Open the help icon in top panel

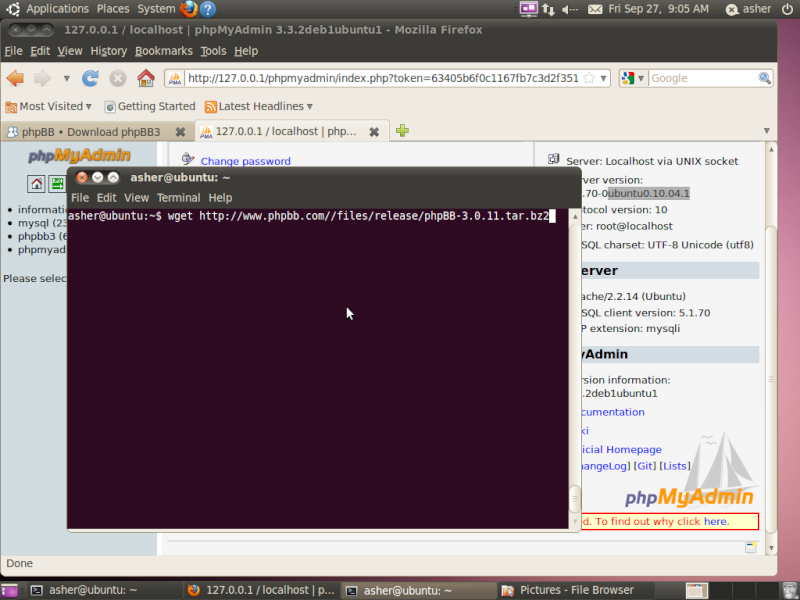[x=207, y=9]
